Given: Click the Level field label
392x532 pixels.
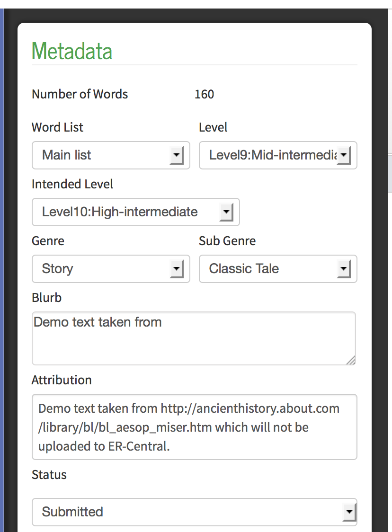Looking at the screenshot, I should 213,127.
